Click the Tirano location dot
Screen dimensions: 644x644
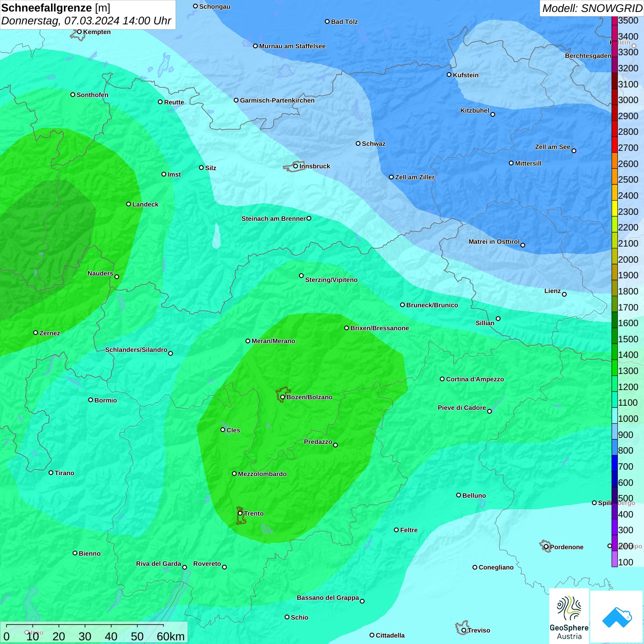(51, 473)
